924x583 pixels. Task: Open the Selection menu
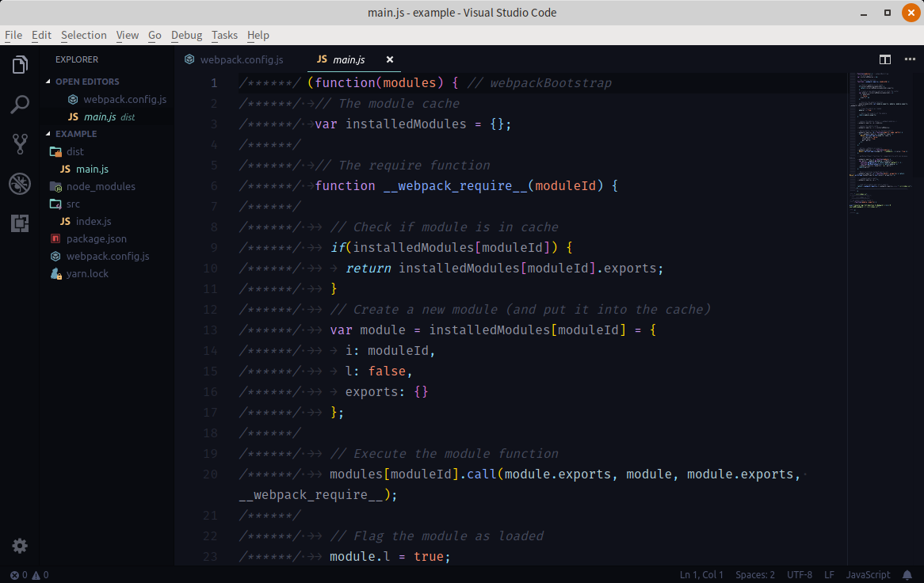[84, 36]
